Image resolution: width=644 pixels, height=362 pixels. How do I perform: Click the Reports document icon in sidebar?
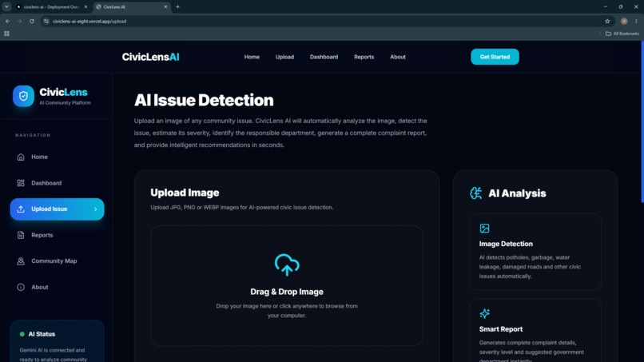point(21,235)
